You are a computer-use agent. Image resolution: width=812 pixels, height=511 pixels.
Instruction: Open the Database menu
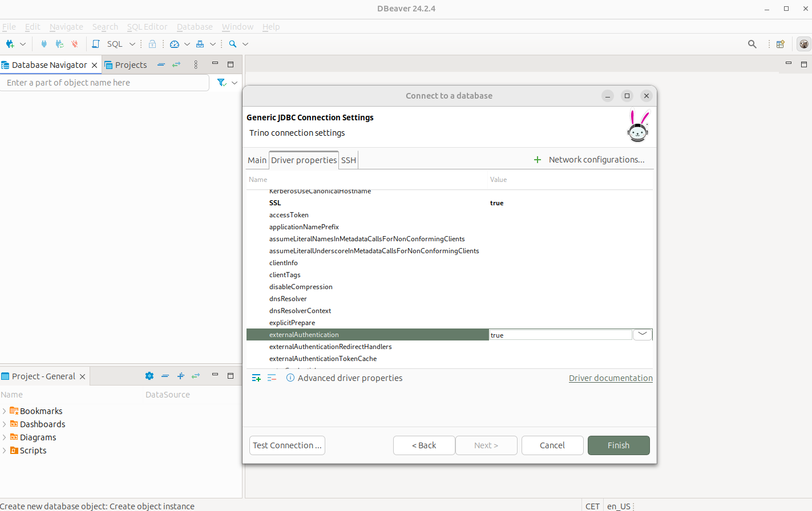[195, 27]
